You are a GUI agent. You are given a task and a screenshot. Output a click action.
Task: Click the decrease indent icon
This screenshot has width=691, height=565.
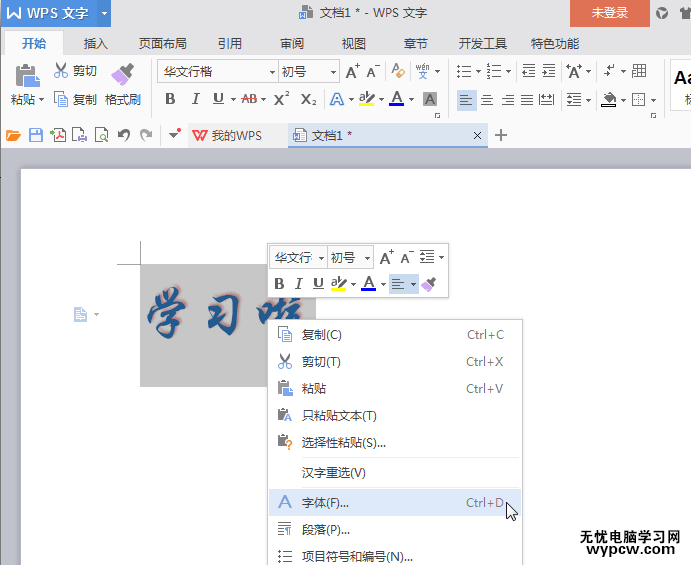point(528,71)
